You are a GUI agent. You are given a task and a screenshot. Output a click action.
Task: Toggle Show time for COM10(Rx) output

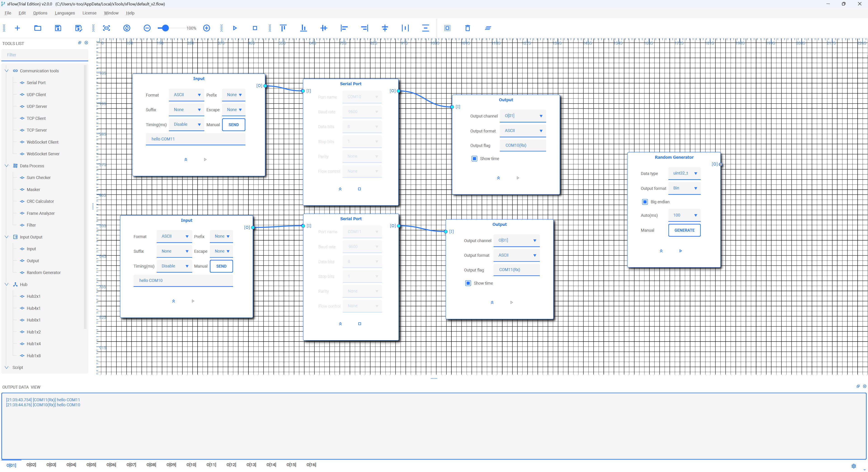point(474,159)
